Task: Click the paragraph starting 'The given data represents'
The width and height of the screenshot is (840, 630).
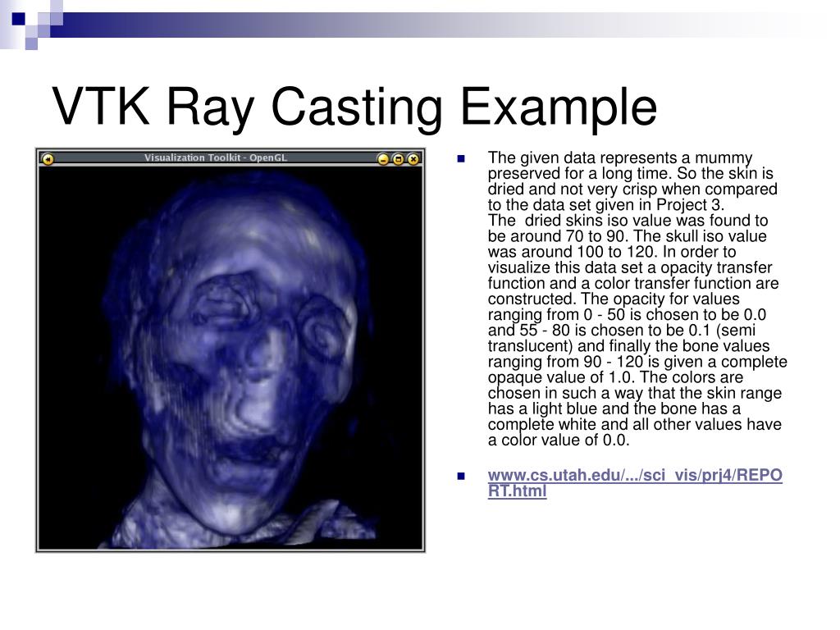Action: (x=637, y=299)
